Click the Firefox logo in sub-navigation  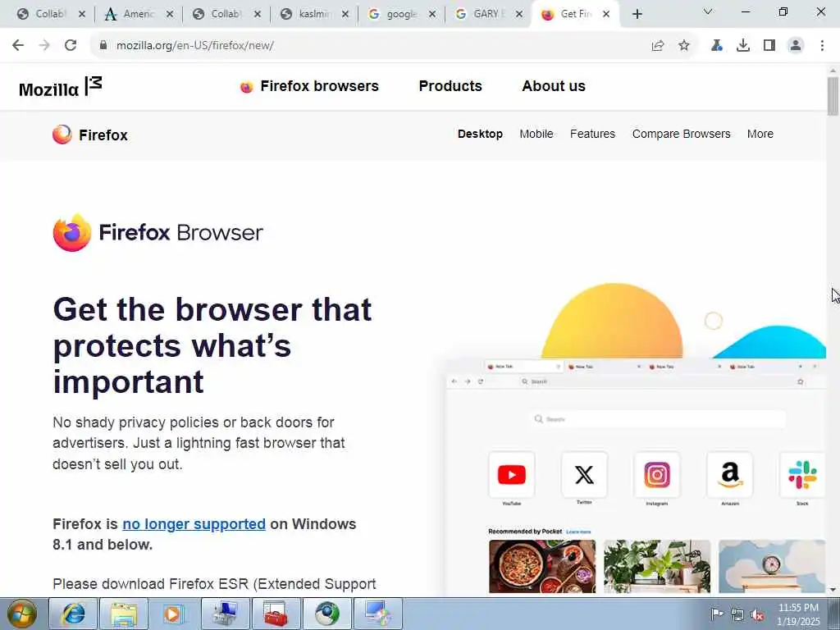pos(90,135)
